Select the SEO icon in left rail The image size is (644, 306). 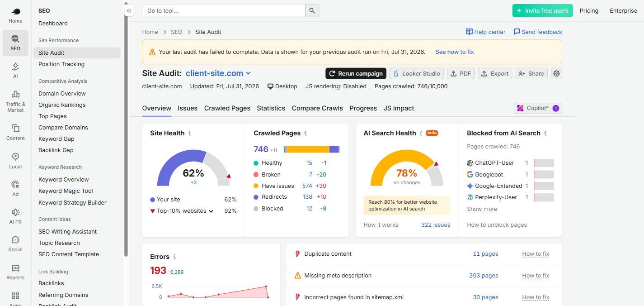pyautogui.click(x=15, y=38)
